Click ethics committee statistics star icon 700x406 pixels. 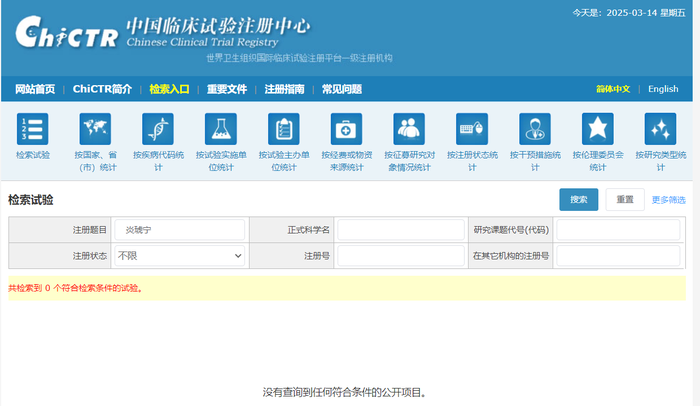tap(598, 129)
